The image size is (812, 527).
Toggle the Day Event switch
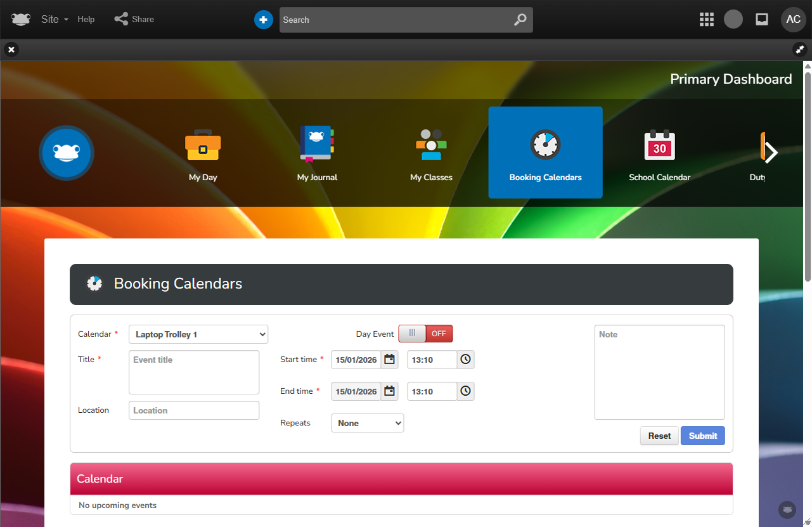(425, 334)
